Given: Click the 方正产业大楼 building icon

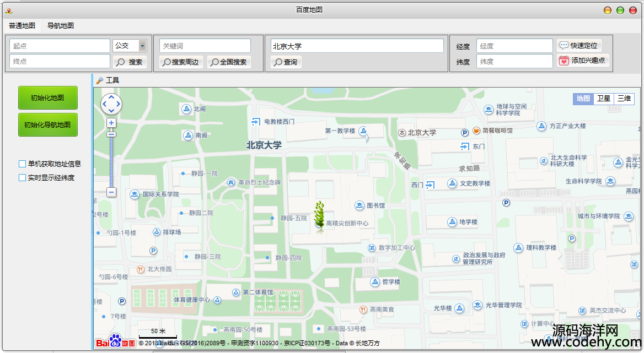Looking at the screenshot, I should point(541,126).
